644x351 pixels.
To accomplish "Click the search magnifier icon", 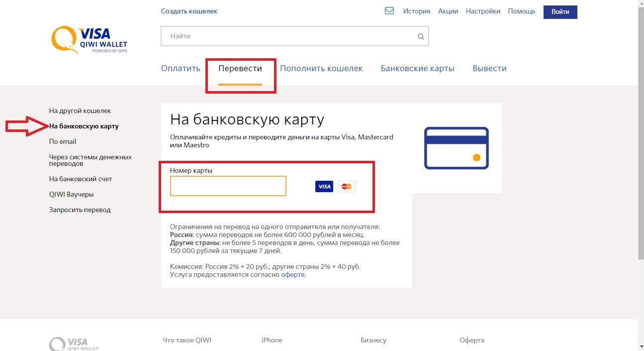I will tap(421, 36).
